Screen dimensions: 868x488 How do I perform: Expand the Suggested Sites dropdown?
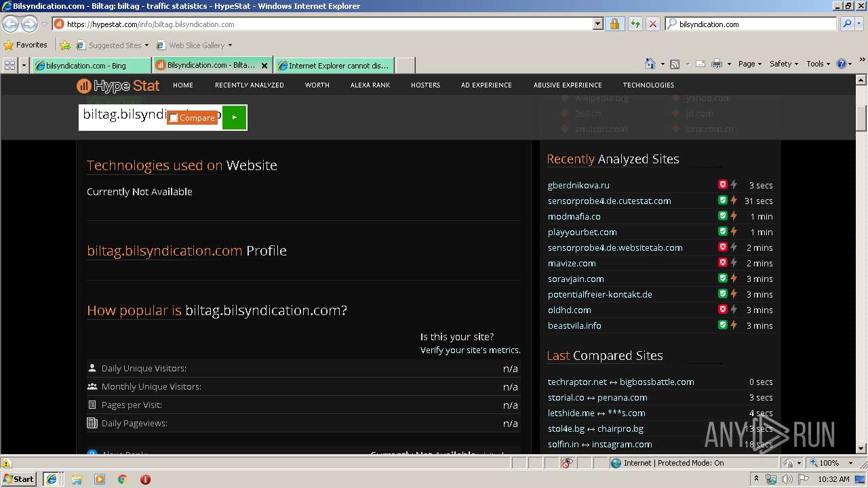146,45
